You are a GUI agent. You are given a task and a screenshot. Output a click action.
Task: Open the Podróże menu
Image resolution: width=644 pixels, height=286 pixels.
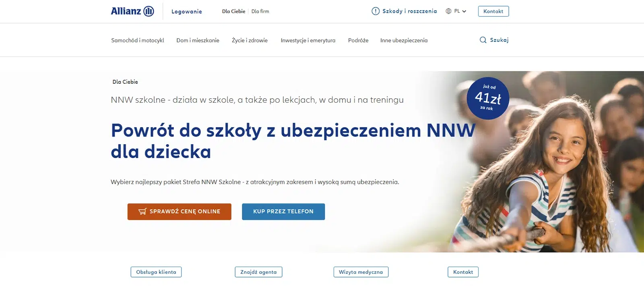pyautogui.click(x=358, y=40)
